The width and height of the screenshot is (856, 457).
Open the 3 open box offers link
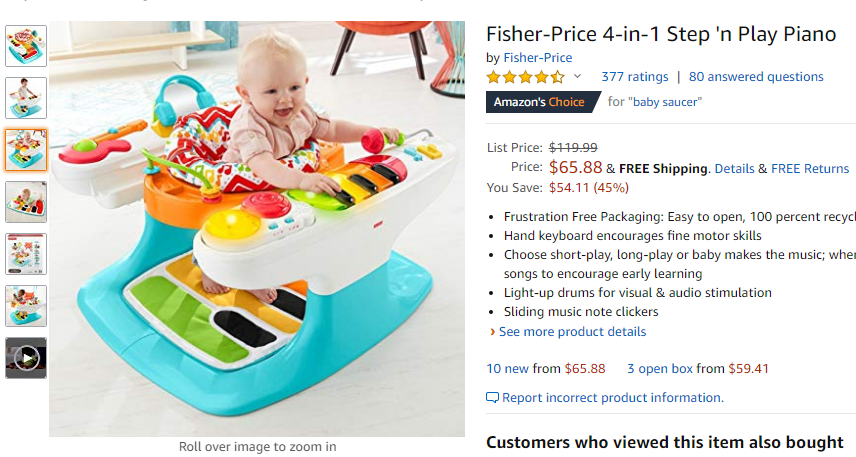click(x=659, y=369)
